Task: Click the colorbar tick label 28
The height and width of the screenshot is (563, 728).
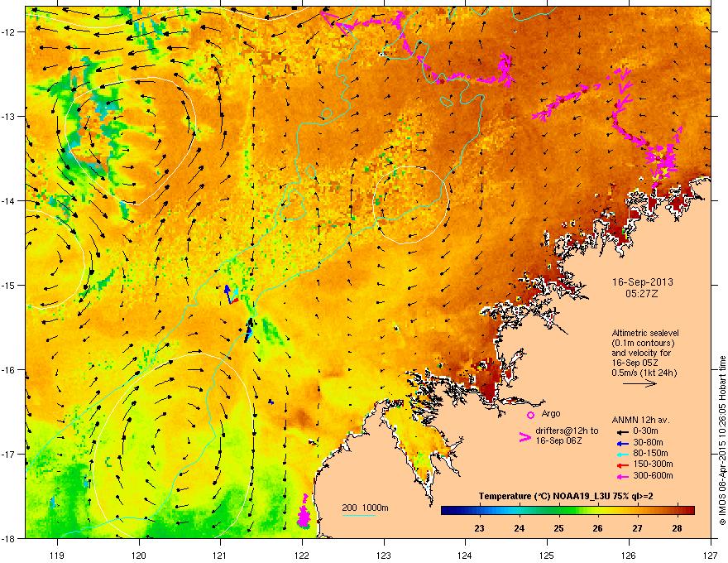Action: coord(677,528)
